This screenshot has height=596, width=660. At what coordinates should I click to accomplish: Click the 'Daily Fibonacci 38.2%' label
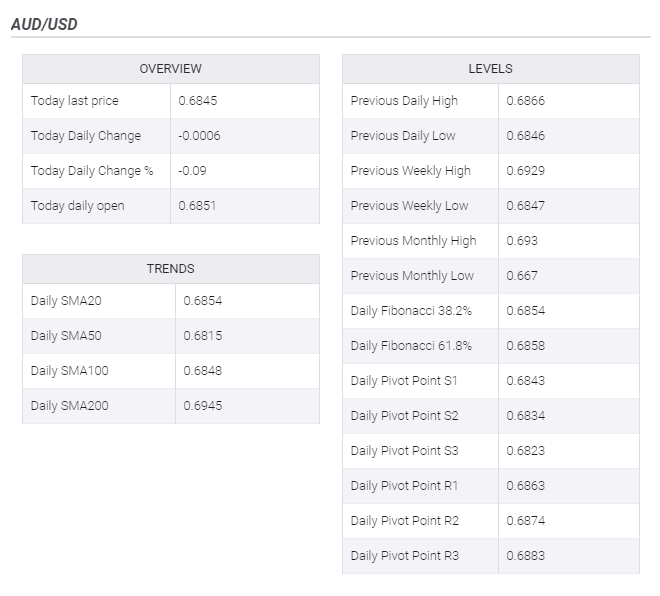click(411, 311)
